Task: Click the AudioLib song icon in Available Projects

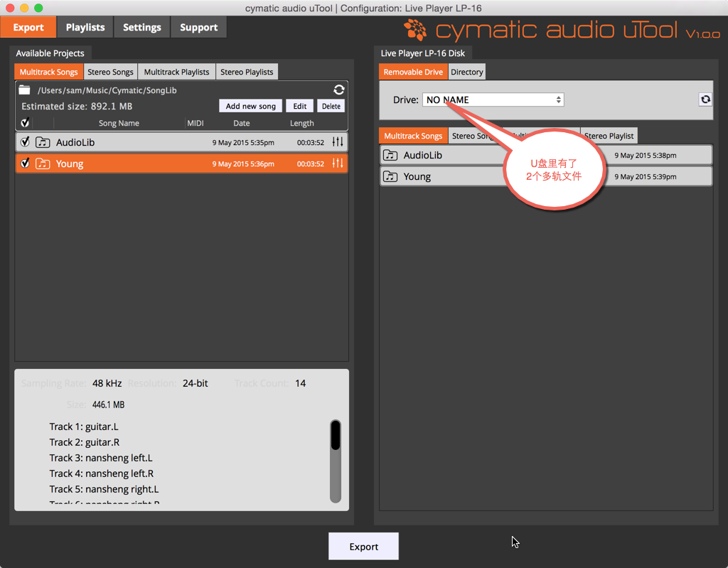Action: [x=43, y=142]
